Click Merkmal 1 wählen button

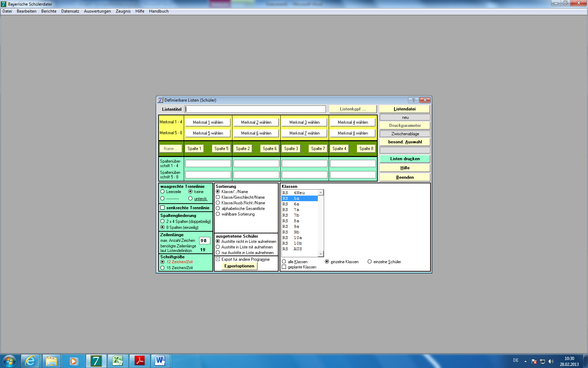click(x=208, y=122)
